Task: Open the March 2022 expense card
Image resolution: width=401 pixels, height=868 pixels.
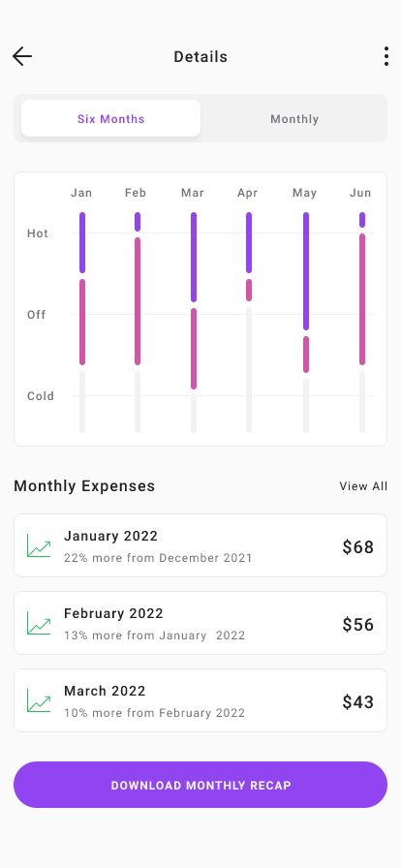Action: pos(200,700)
